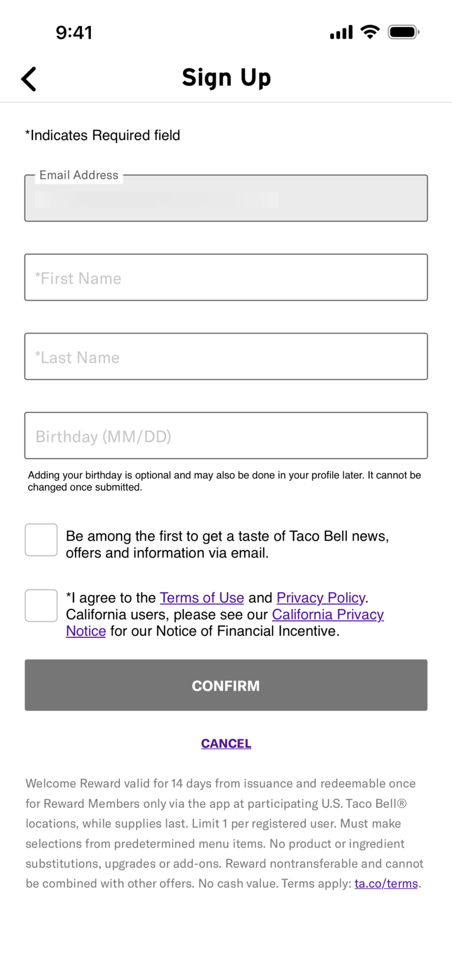This screenshot has height=980, width=452.
Task: Tap the Wi-Fi status icon
Action: 370,32
